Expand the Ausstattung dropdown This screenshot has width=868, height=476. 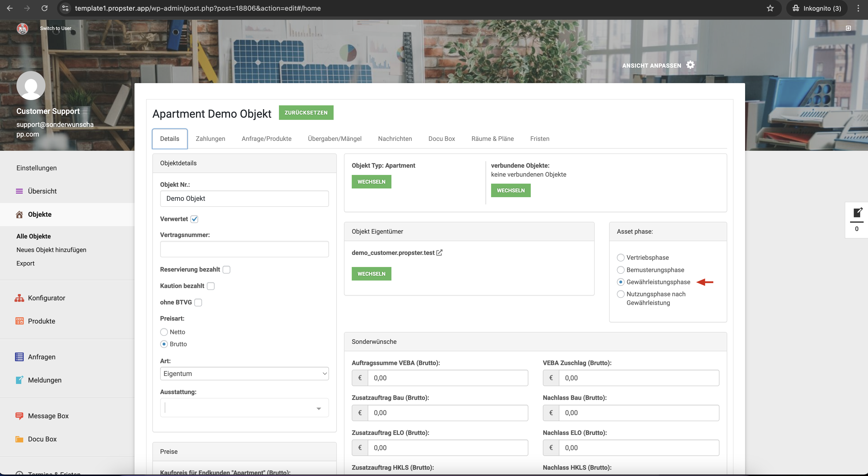244,408
